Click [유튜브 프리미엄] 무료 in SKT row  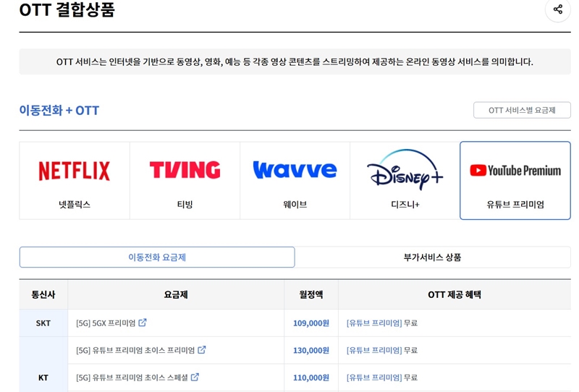(382, 323)
